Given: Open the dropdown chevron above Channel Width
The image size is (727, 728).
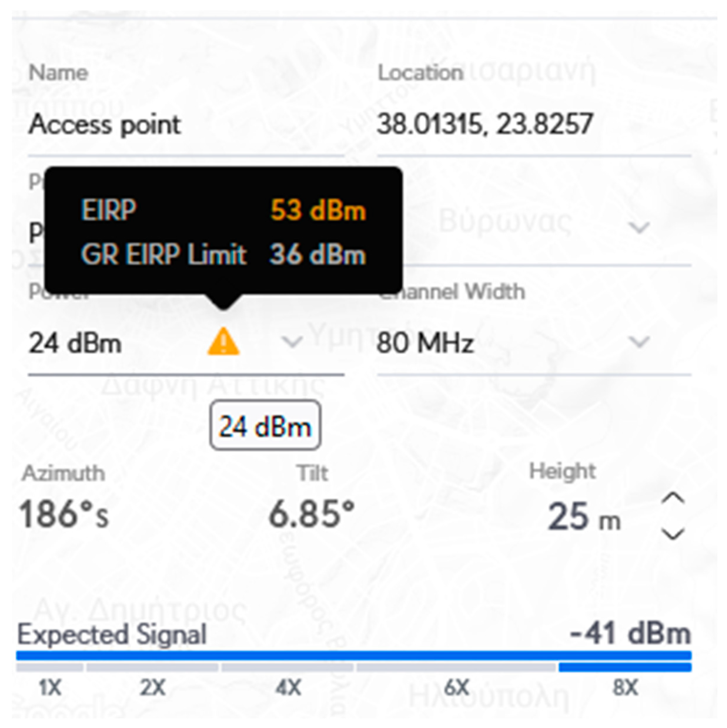Looking at the screenshot, I should pos(640,227).
